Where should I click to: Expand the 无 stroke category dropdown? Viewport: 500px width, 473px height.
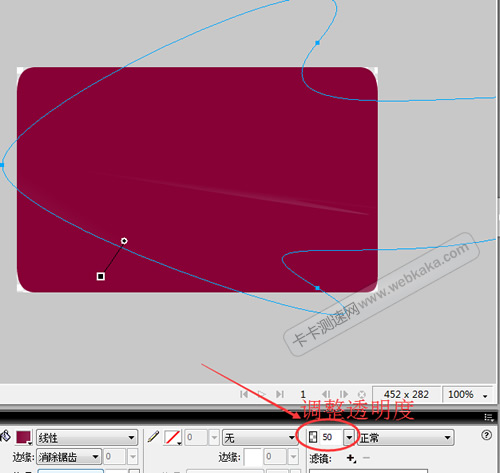coord(260,437)
